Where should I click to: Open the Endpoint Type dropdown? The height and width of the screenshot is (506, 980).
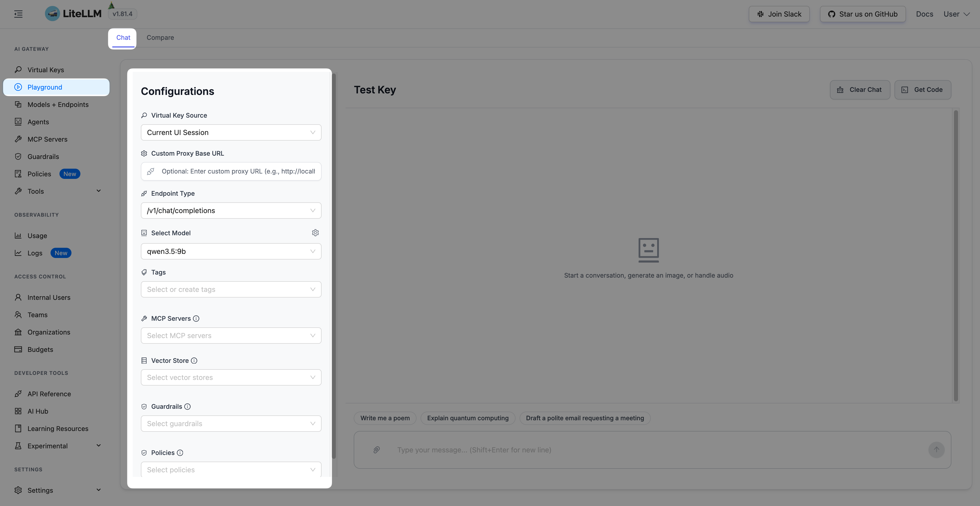pyautogui.click(x=231, y=211)
